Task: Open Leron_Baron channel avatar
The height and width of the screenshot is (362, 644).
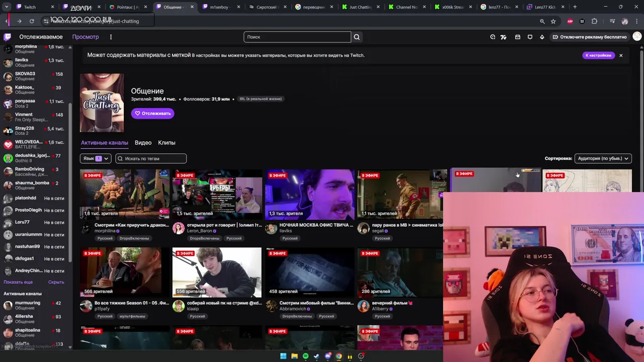Action: coord(179,229)
